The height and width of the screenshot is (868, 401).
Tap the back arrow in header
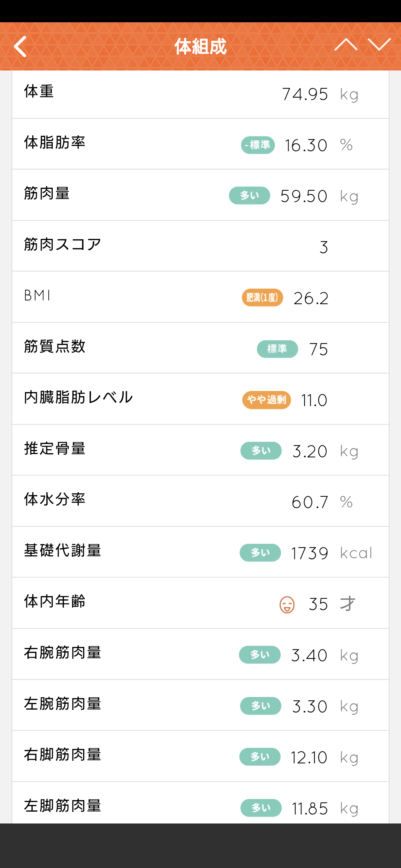coord(20,46)
